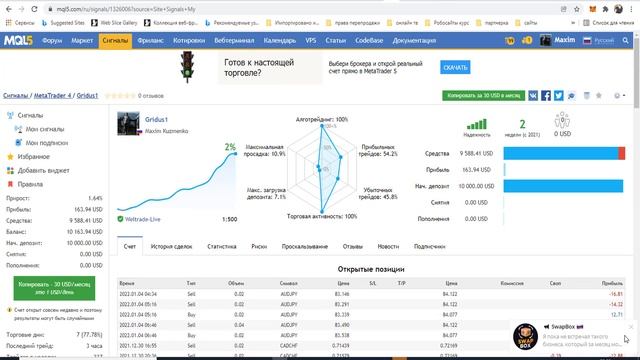
Task: Open the Сервисы apps shortcut
Action: (x=20, y=23)
